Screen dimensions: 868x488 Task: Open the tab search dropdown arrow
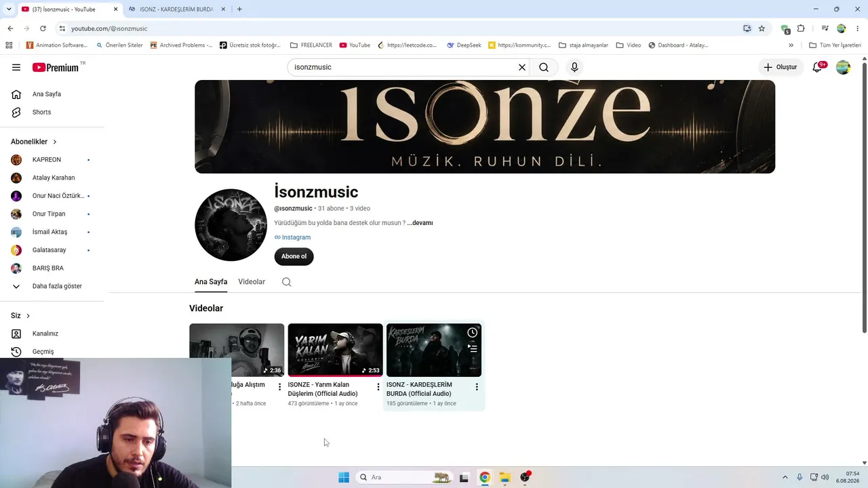click(8, 9)
